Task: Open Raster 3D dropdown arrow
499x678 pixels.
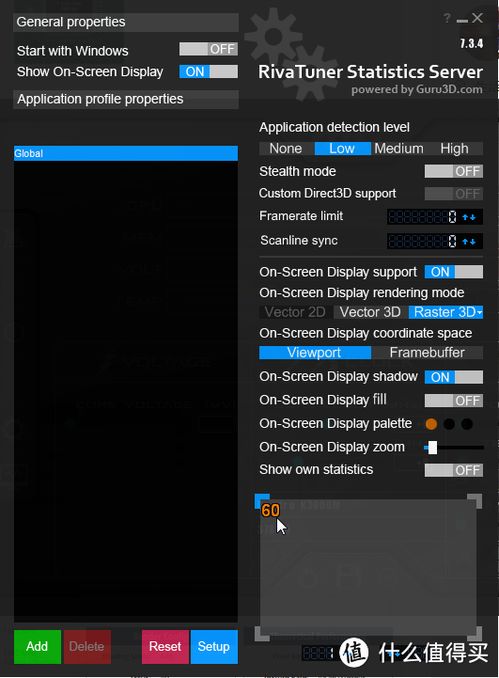Action: click(479, 312)
